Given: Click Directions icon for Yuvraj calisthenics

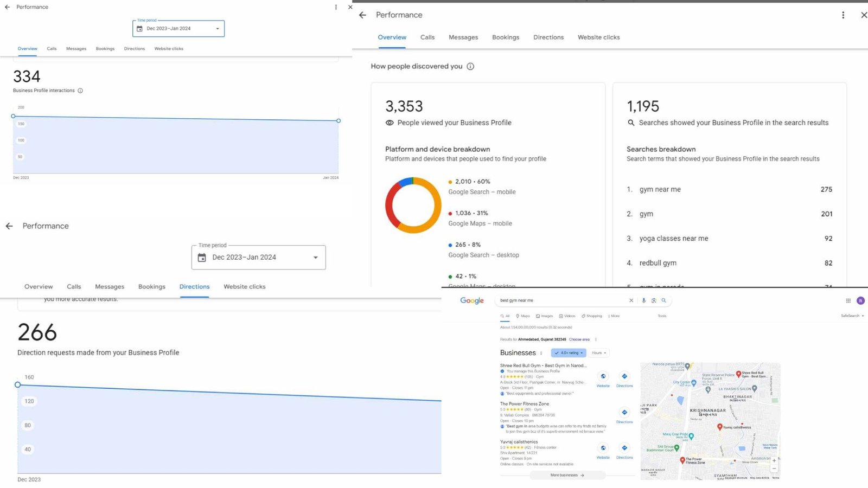Looking at the screenshot, I should (624, 448).
